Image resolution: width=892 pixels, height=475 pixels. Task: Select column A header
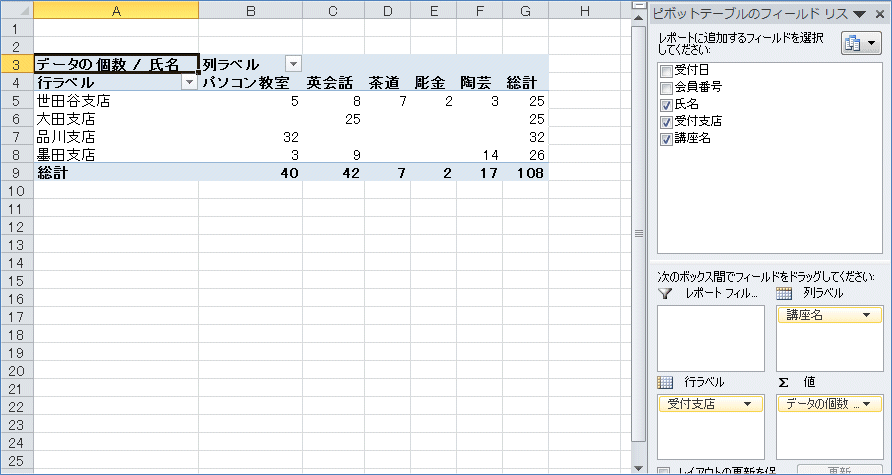pos(116,10)
